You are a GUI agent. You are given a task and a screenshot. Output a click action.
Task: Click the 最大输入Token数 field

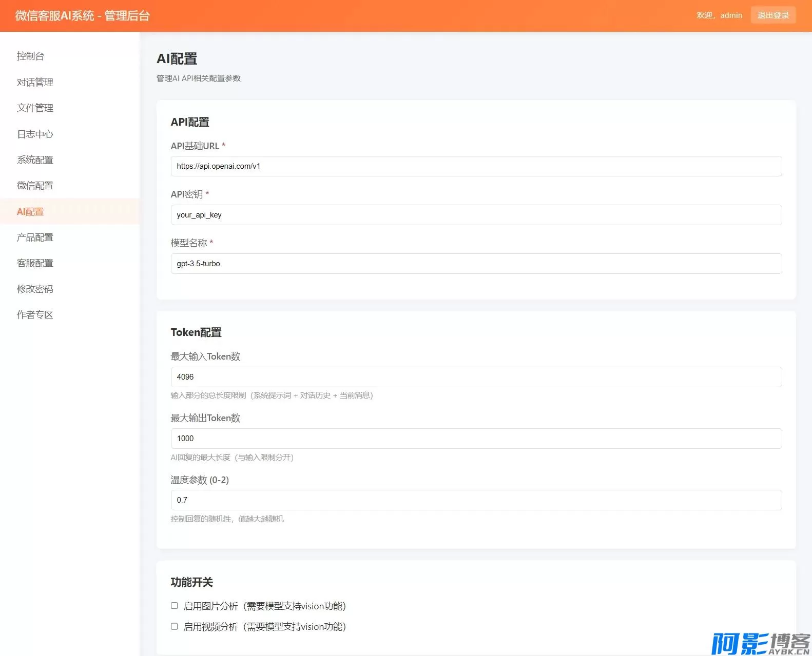point(476,377)
